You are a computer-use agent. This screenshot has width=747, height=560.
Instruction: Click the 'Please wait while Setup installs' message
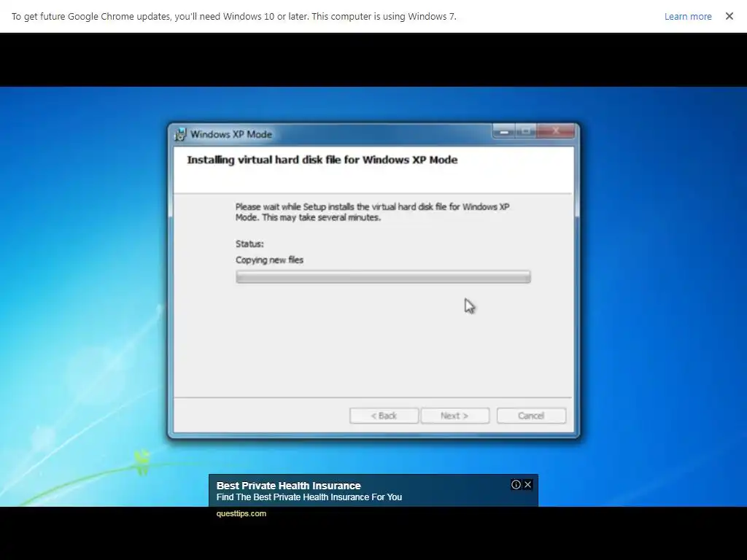pyautogui.click(x=372, y=212)
